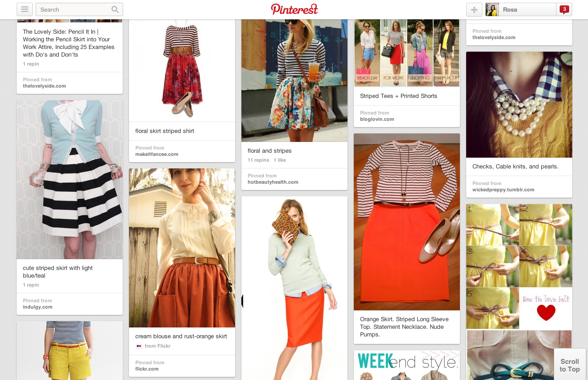Click '1 like' under floral and stripes

[280, 160]
